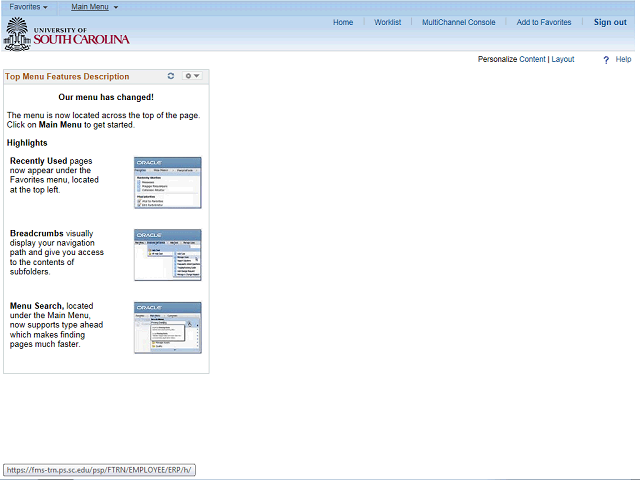
Task: Click the Menu Search Oracle screenshot thumbnail
Action: point(168,328)
